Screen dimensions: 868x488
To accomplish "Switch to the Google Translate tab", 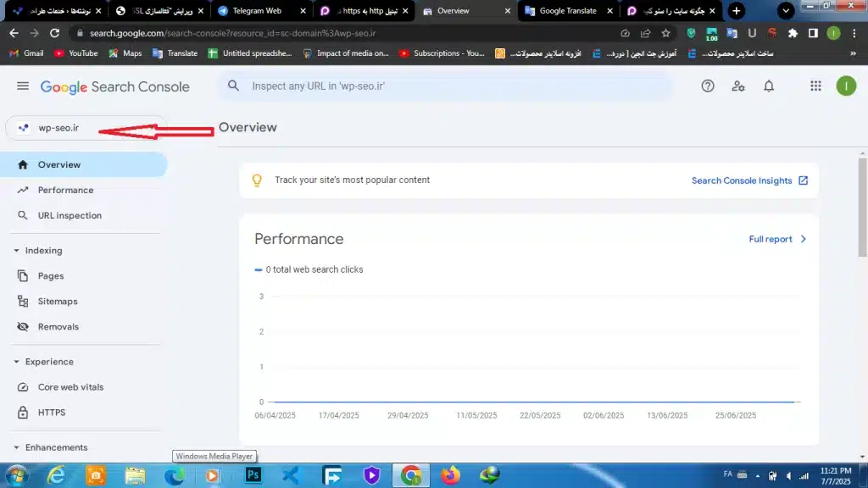I will pos(566,11).
